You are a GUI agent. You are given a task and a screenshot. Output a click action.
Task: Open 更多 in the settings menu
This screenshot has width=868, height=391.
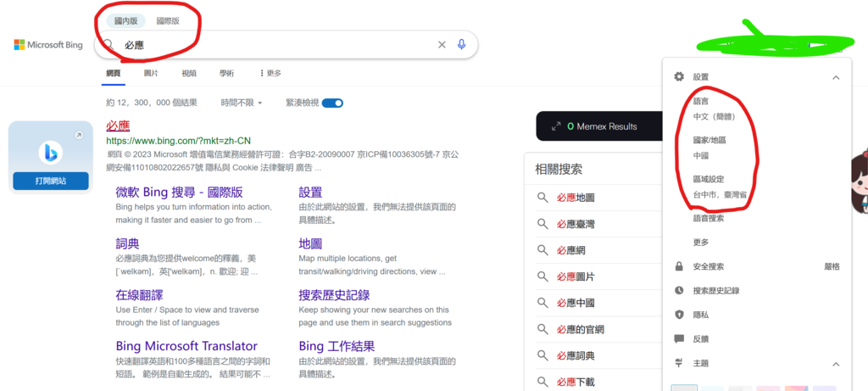(x=701, y=243)
